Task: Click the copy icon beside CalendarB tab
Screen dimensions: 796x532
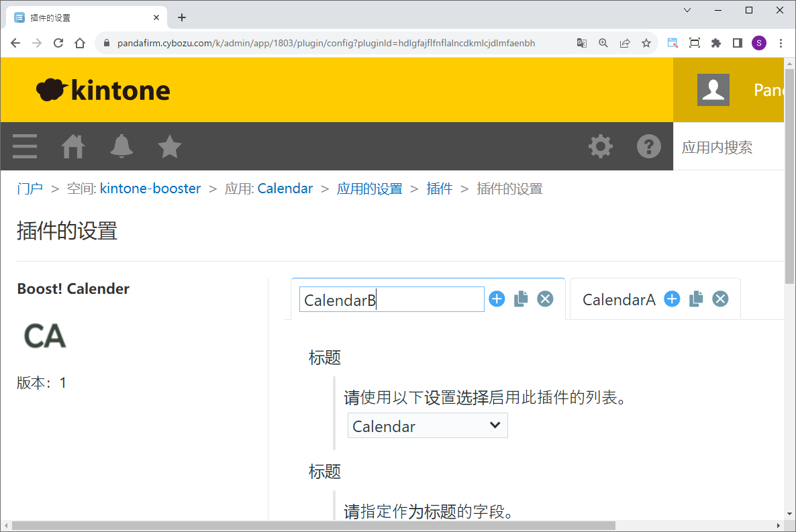Action: coord(521,299)
